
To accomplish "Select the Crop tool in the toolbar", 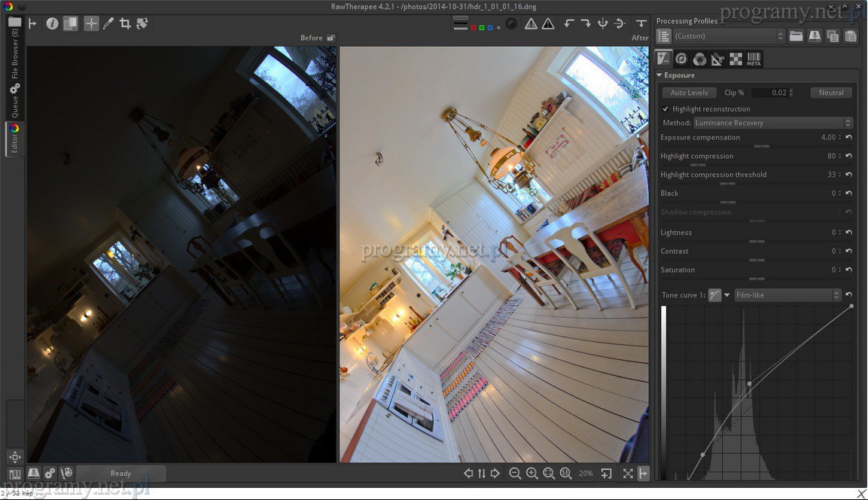I will pos(125,23).
